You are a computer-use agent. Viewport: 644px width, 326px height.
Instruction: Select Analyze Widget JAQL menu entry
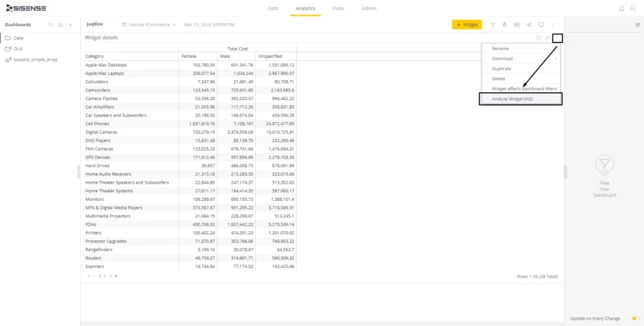tap(520, 99)
